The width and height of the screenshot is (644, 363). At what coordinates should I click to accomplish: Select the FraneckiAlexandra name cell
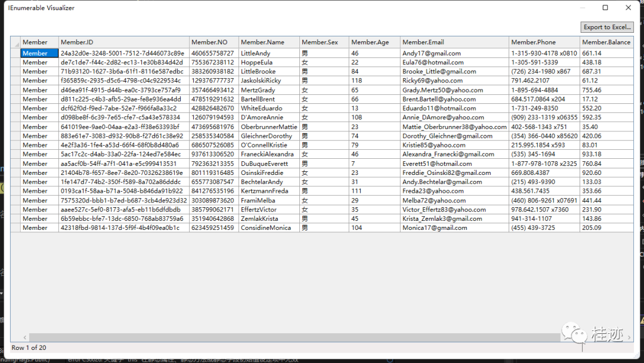269,154
